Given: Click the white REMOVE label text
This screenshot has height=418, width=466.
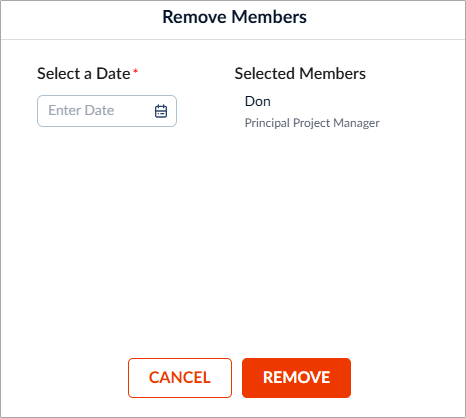Looking at the screenshot, I should pos(296,377).
